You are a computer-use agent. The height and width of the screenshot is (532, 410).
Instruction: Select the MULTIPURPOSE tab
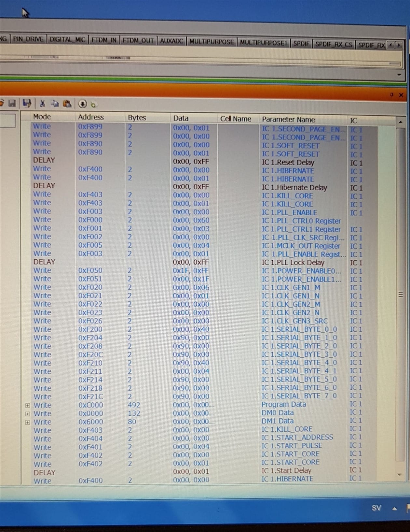click(x=212, y=42)
